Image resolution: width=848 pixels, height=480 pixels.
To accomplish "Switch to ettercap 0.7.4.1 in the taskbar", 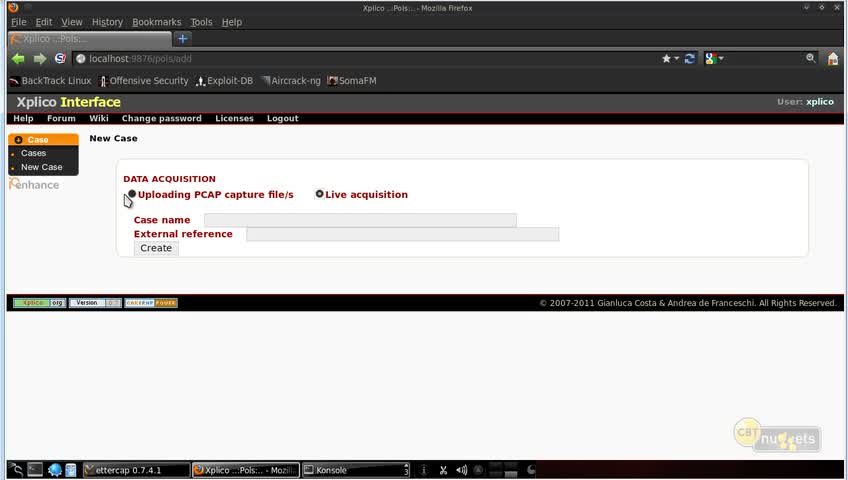I will pos(136,470).
